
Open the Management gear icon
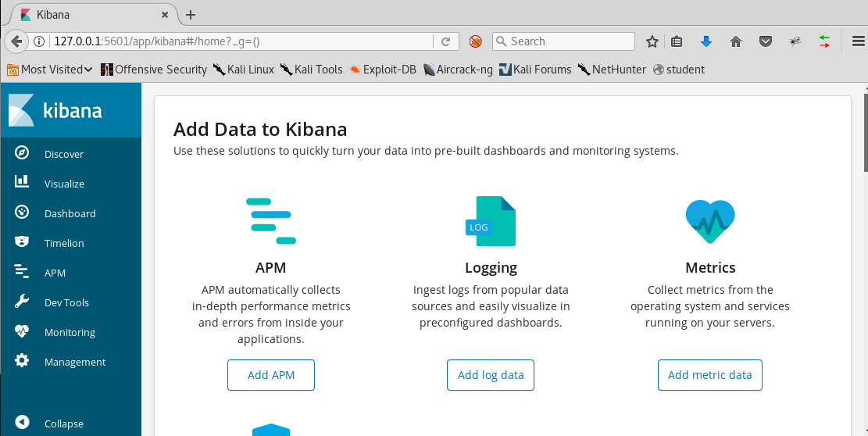(22, 361)
